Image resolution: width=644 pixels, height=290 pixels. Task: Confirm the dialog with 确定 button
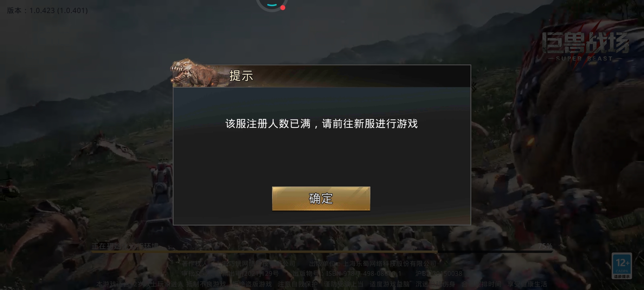tap(321, 198)
